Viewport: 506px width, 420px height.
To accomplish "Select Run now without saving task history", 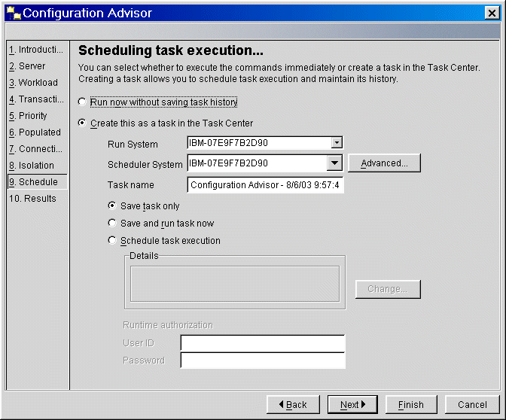I will pyautogui.click(x=82, y=102).
